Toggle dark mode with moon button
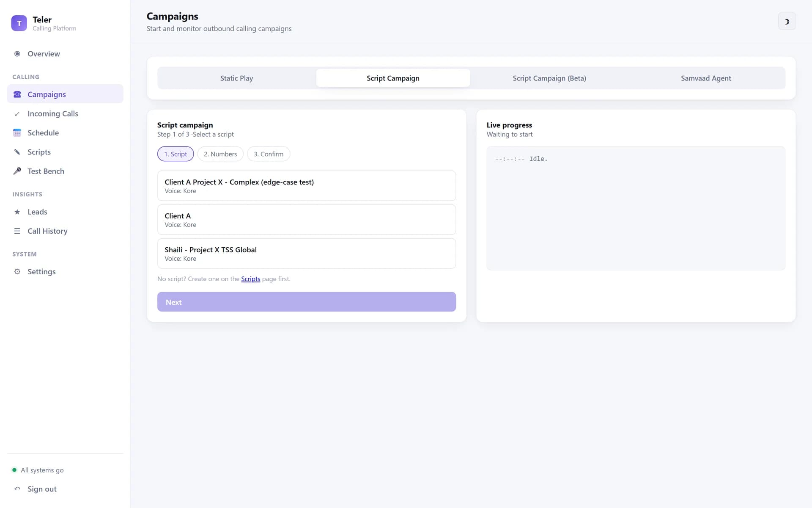The image size is (812, 508). 787,21
